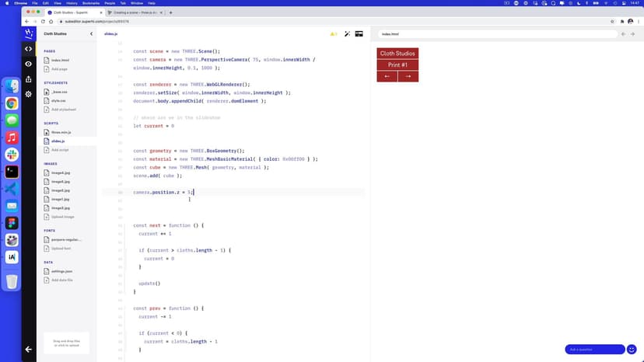Collapse the Cloth Studios file panel
The image size is (644, 362).
pos(91,34)
